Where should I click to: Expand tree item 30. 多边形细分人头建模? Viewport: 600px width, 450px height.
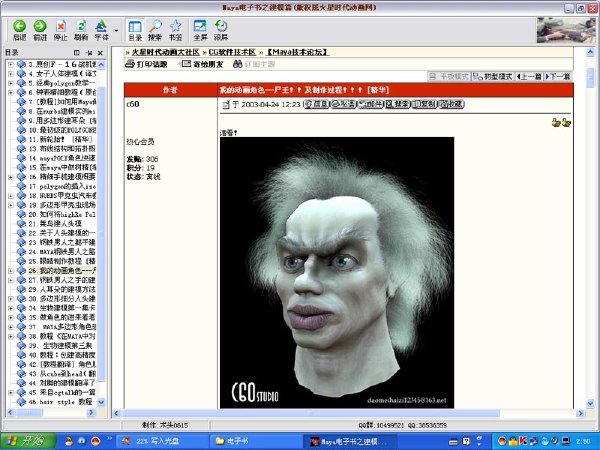click(11, 298)
